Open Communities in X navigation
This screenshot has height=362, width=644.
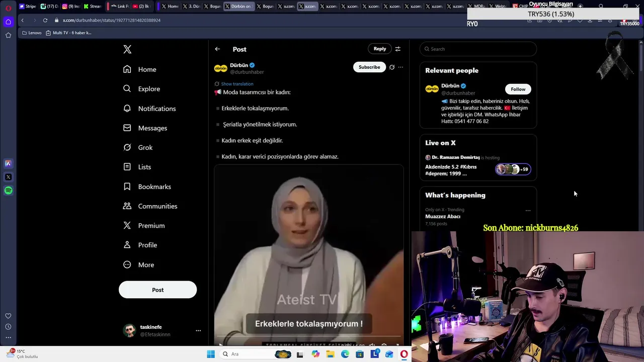click(150, 206)
